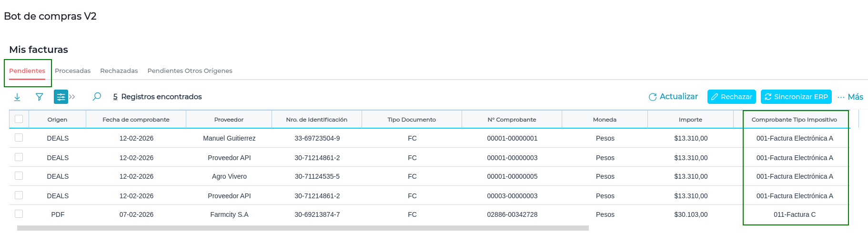Open the Rechazadas tab
Image resolution: width=868 pixels, height=244 pixels.
119,71
